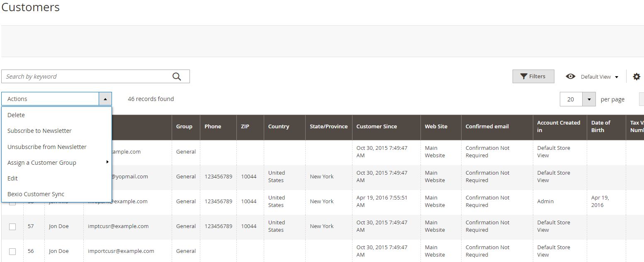Click the eye icon for Default View
This screenshot has width=644, height=262.
pyautogui.click(x=571, y=77)
